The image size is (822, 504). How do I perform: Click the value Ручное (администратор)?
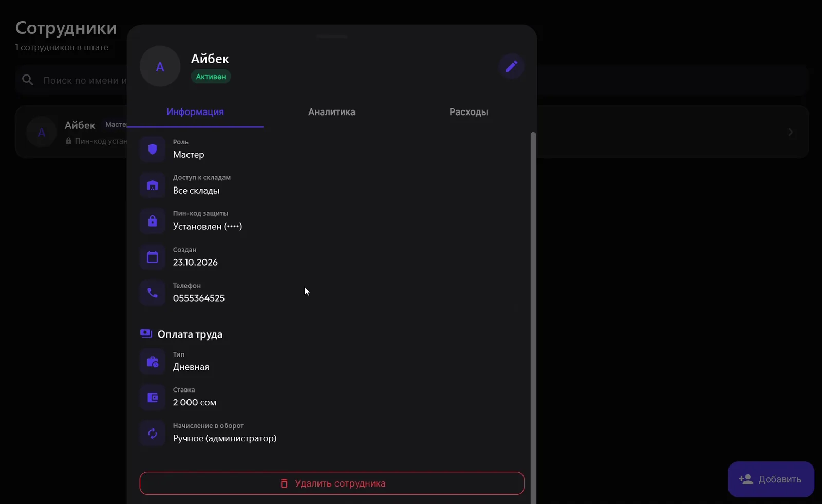pos(225,438)
